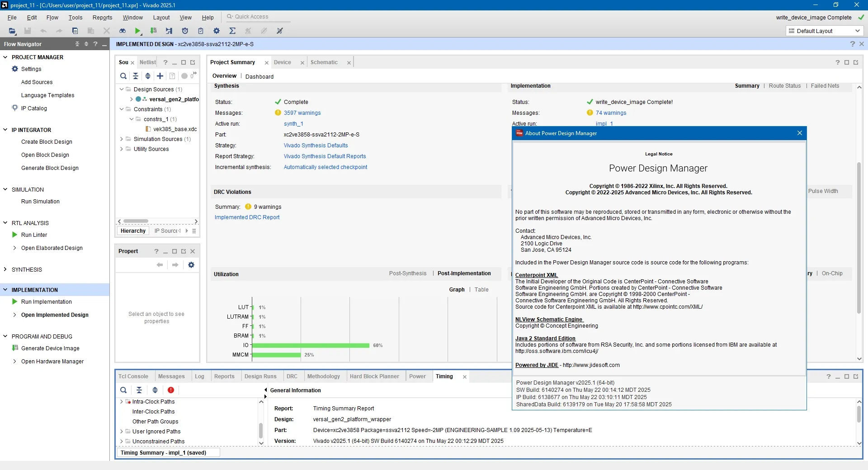Image resolution: width=868 pixels, height=470 pixels.
Task: Open the Reports menu
Action: point(102,17)
